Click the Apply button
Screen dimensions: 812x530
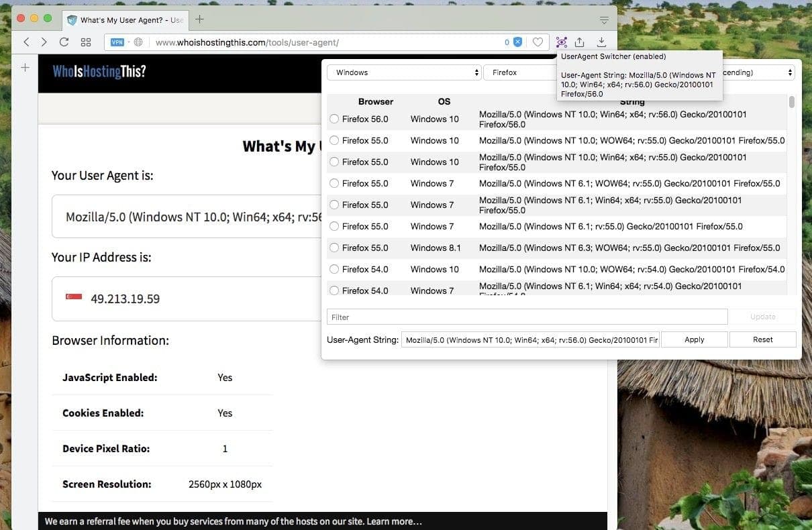[x=695, y=339]
